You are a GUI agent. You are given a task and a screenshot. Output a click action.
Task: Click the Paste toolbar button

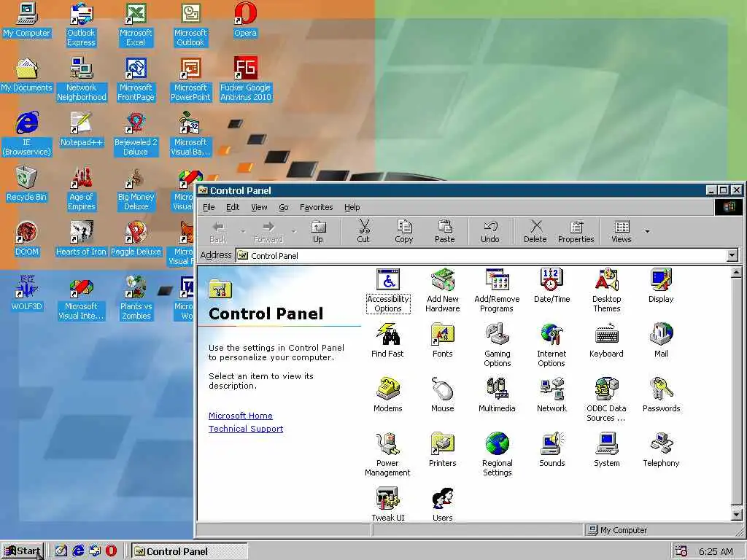(x=444, y=231)
